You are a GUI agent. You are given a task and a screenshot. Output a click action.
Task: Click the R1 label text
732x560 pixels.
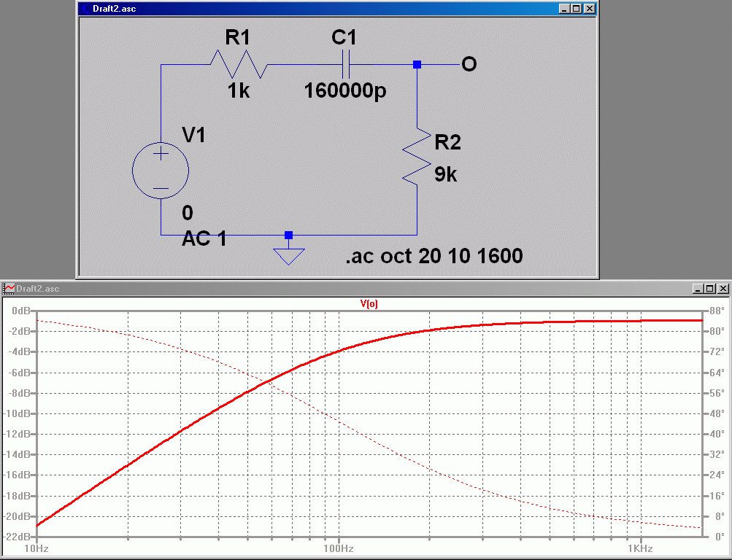point(238,37)
